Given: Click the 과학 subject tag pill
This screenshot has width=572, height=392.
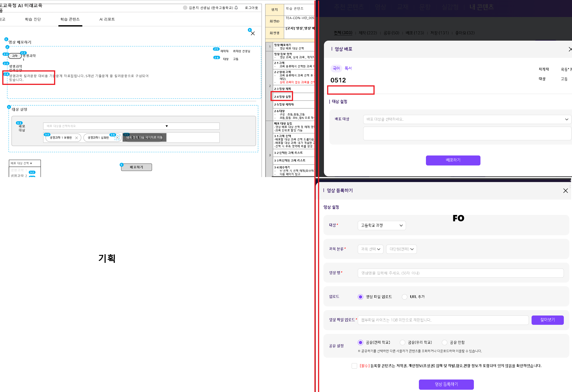Looking at the screenshot, I should tap(15, 56).
